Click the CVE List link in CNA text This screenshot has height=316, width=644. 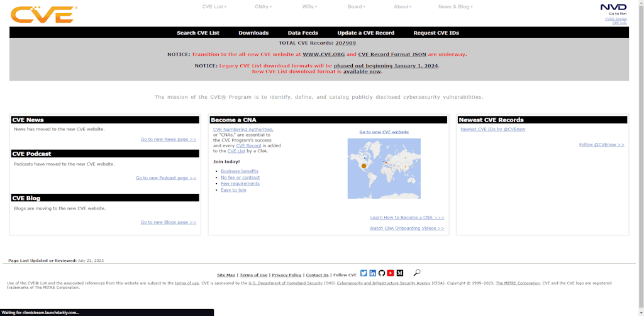[236, 151]
